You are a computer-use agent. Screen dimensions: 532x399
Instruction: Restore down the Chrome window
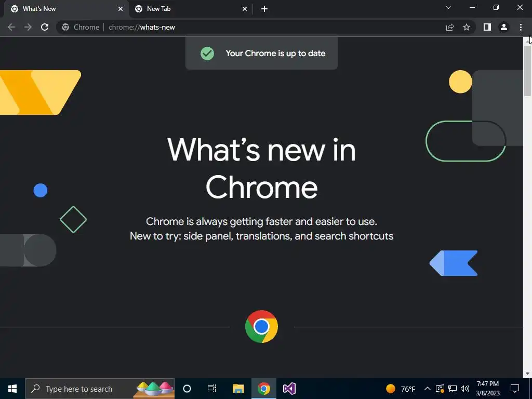pyautogui.click(x=496, y=7)
